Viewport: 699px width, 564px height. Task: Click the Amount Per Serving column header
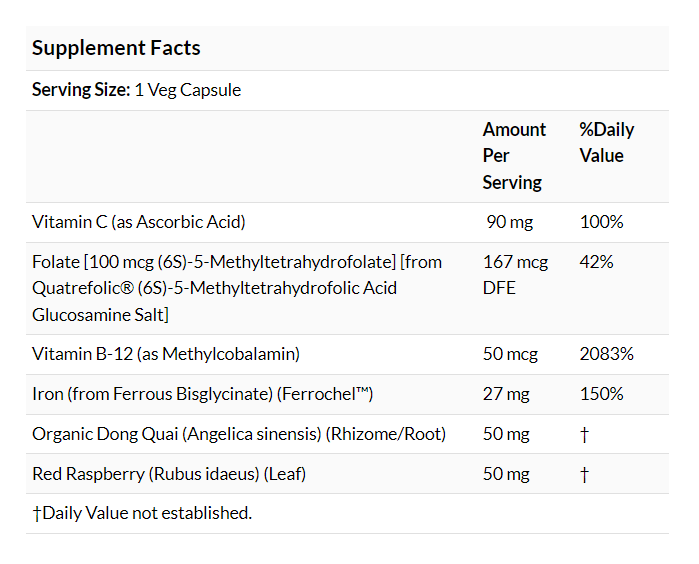(x=514, y=156)
